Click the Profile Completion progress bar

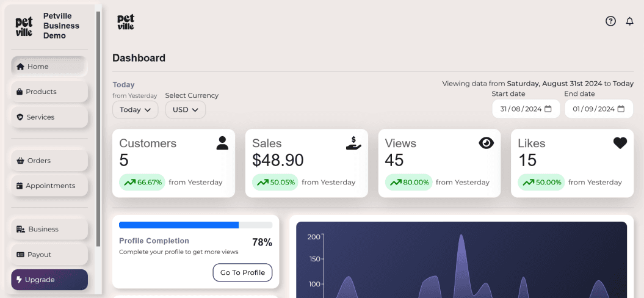(x=195, y=225)
